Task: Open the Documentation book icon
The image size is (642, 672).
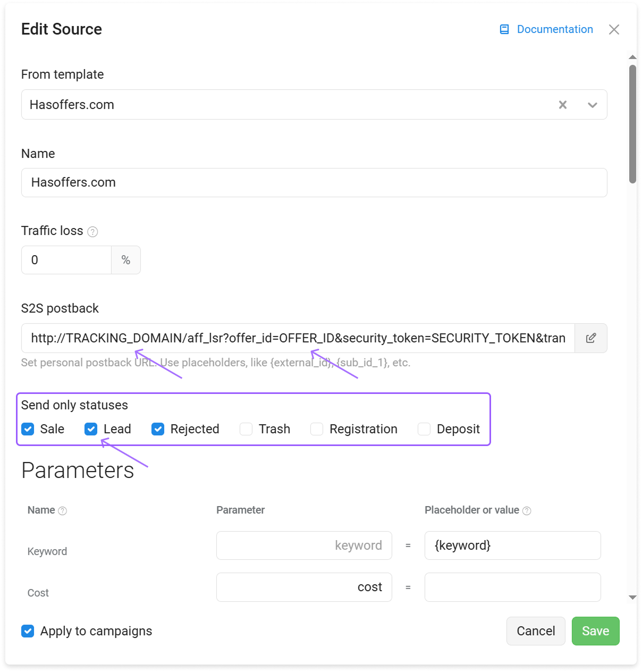Action: click(x=504, y=29)
